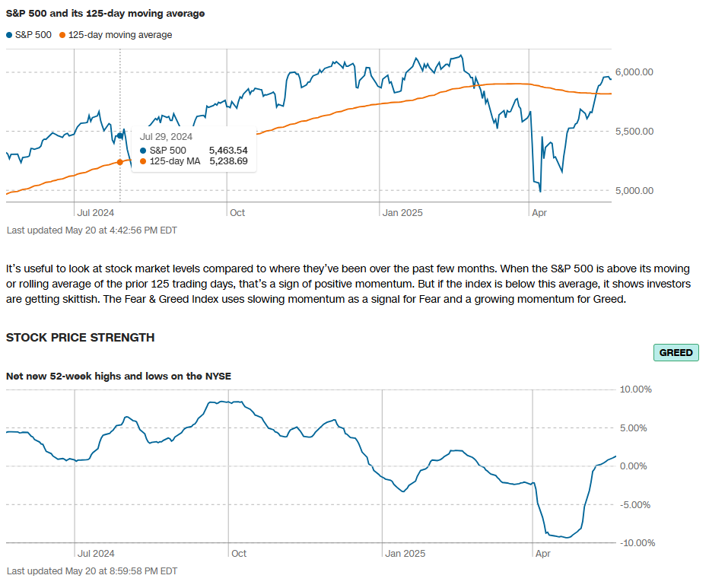Image resolution: width=709 pixels, height=588 pixels.
Task: Click the GREED indicator badge
Action: [x=676, y=353]
